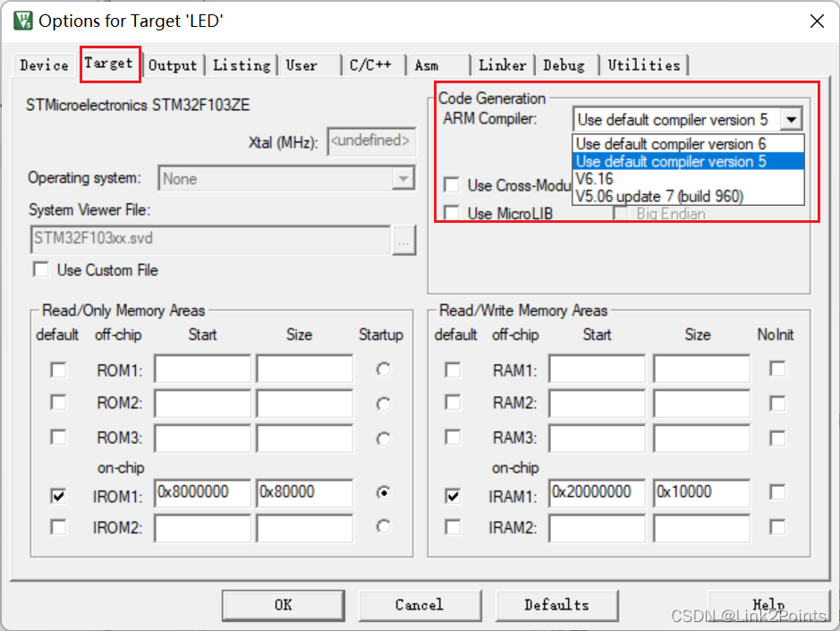Enable Use MicroLIB checkbox
840x631 pixels.
pyautogui.click(x=452, y=213)
